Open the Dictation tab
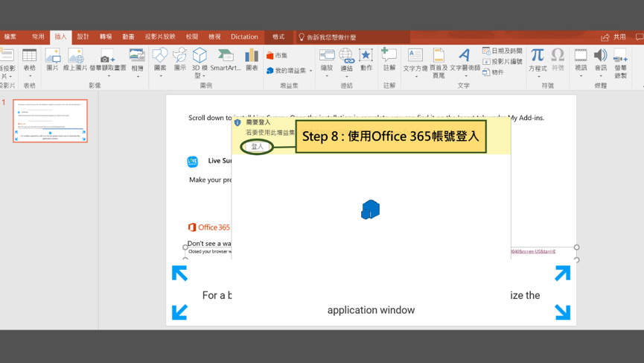This screenshot has height=363, width=644. point(244,37)
